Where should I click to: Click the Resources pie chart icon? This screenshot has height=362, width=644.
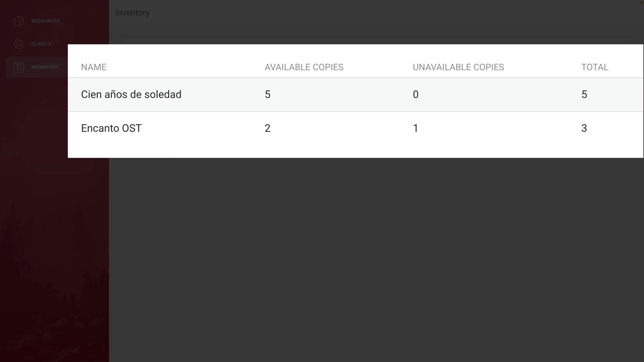(19, 21)
